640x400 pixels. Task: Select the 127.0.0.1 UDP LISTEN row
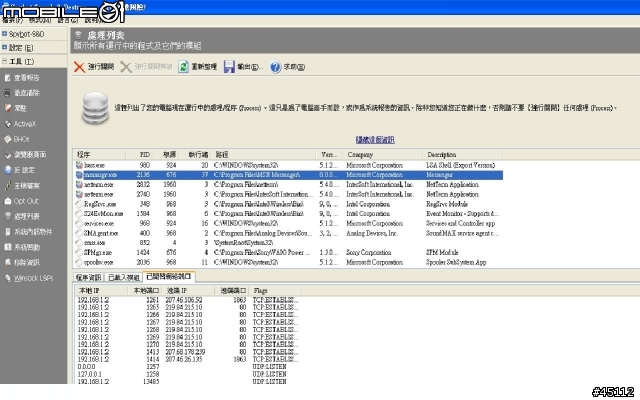point(188,374)
